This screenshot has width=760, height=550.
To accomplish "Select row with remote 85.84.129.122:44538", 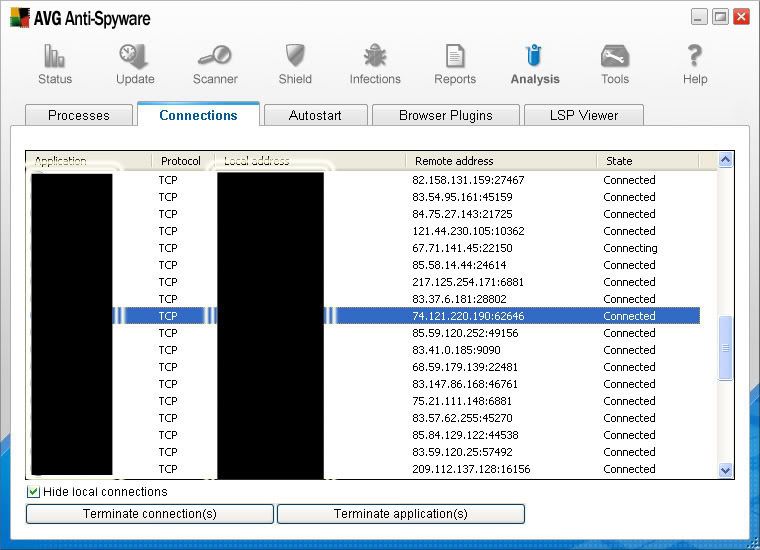I will pos(365,435).
